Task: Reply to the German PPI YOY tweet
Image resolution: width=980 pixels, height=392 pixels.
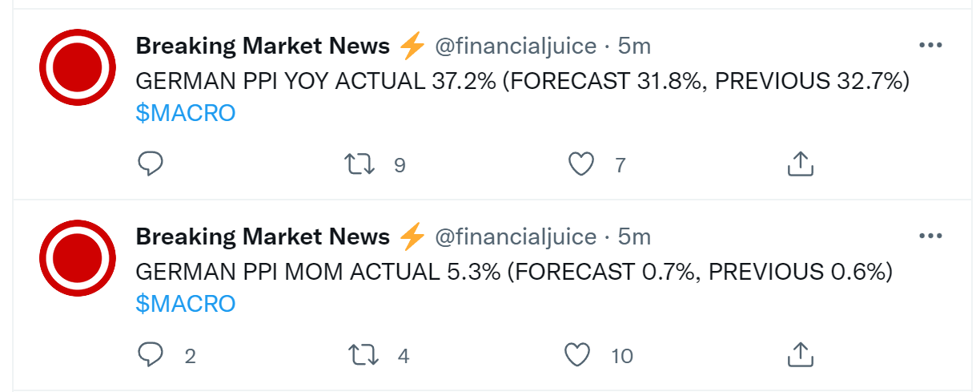Action: [151, 164]
